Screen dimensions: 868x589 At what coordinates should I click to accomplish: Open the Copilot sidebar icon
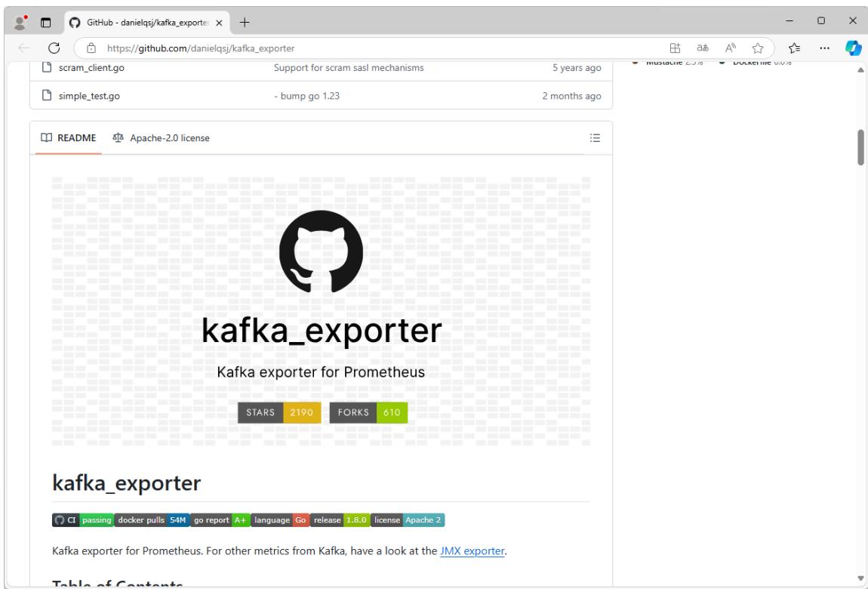(853, 48)
